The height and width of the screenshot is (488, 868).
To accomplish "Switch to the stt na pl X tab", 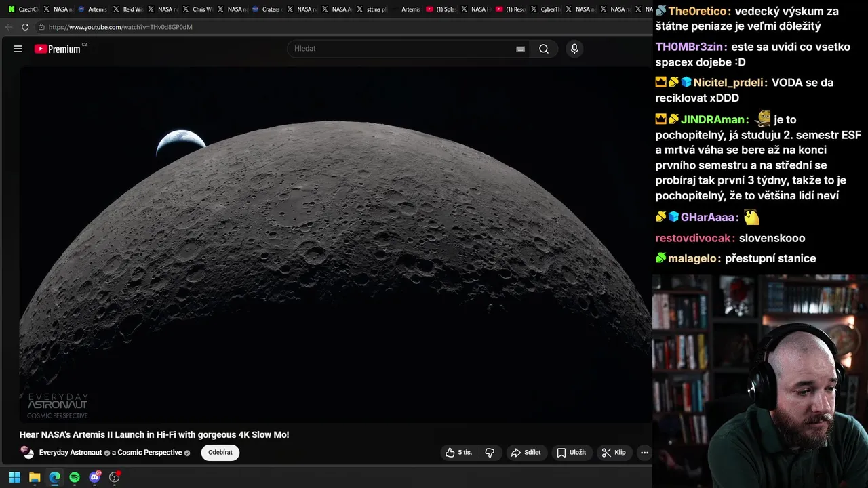I will pos(372,9).
